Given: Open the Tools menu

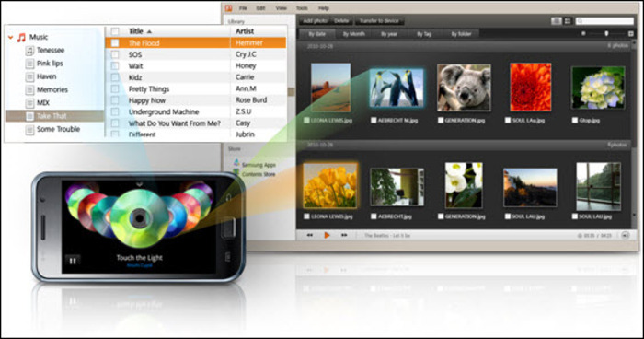Looking at the screenshot, I should click(x=302, y=8).
